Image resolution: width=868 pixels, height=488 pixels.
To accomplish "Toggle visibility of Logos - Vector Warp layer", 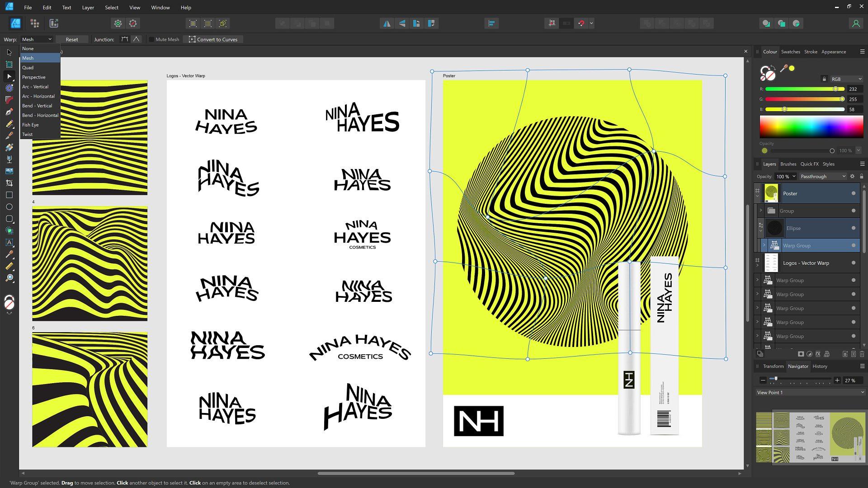I will 853,263.
